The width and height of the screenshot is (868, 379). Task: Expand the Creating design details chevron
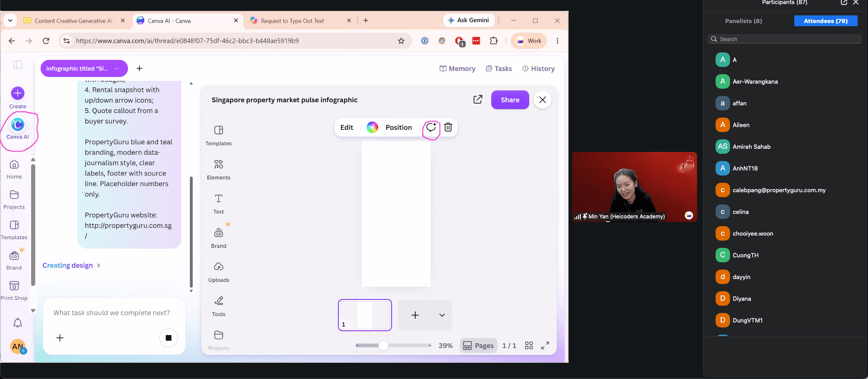point(99,265)
